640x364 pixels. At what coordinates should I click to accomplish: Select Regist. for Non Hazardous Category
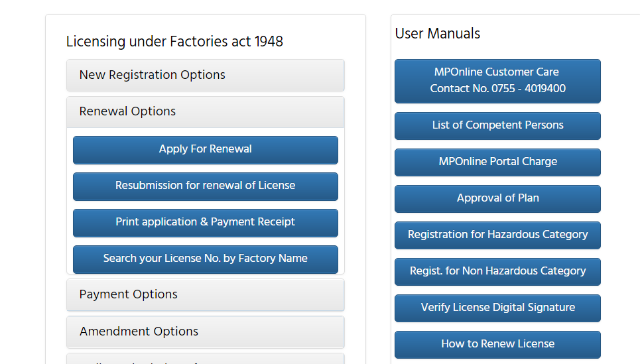click(497, 271)
